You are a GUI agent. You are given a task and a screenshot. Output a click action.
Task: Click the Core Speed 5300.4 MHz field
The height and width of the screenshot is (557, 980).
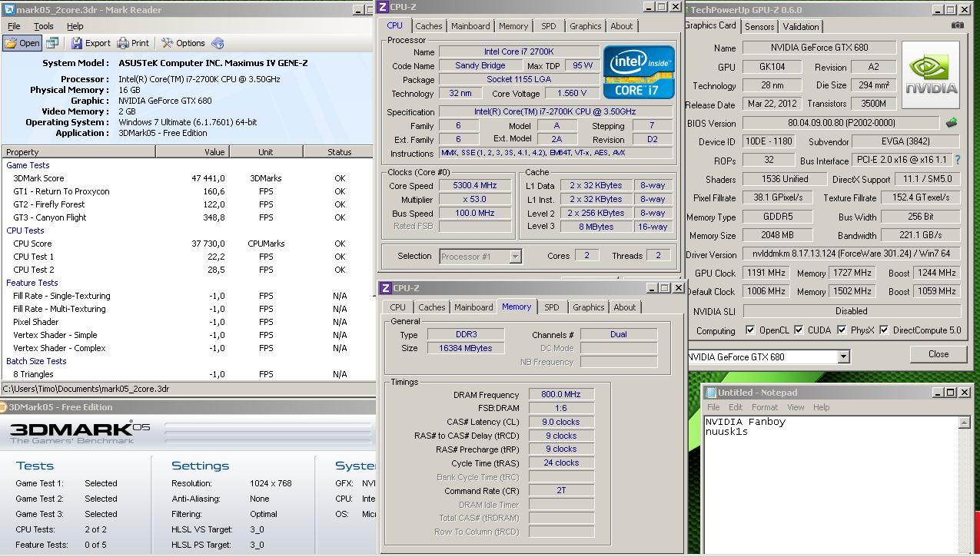475,186
